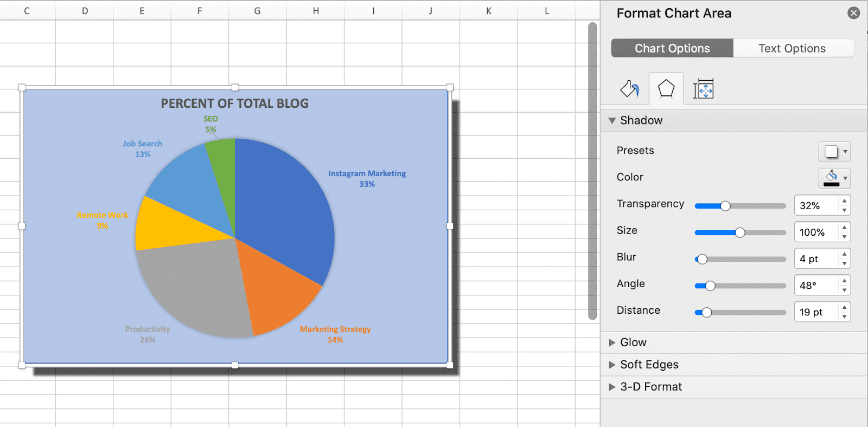This screenshot has height=427, width=868.
Task: Click the Size 100% value field
Action: (x=816, y=232)
